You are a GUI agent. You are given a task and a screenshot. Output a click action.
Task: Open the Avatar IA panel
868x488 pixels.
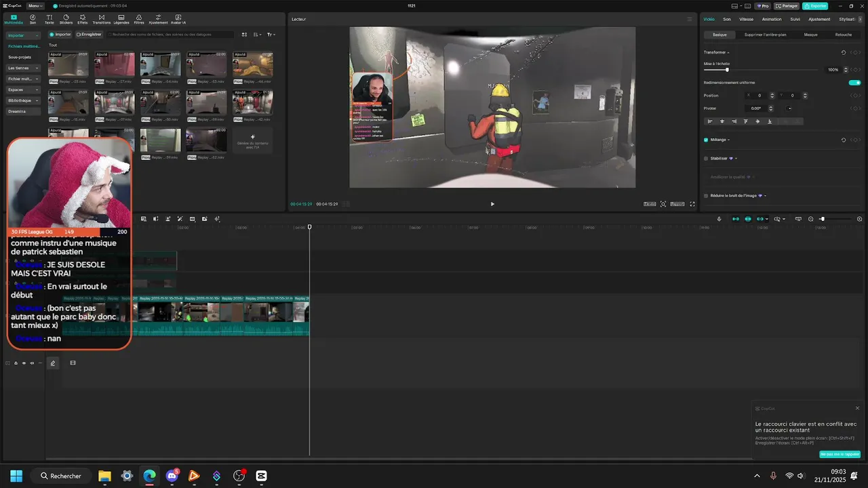pyautogui.click(x=178, y=19)
